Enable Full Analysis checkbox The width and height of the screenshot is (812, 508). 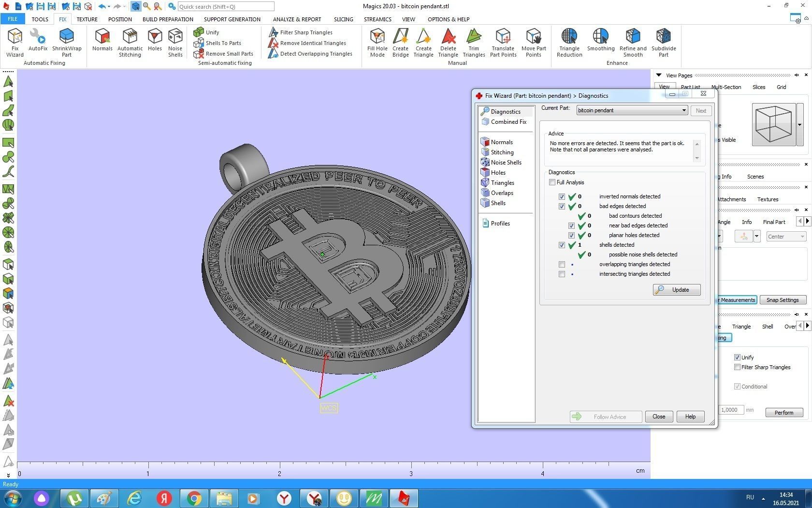click(552, 182)
